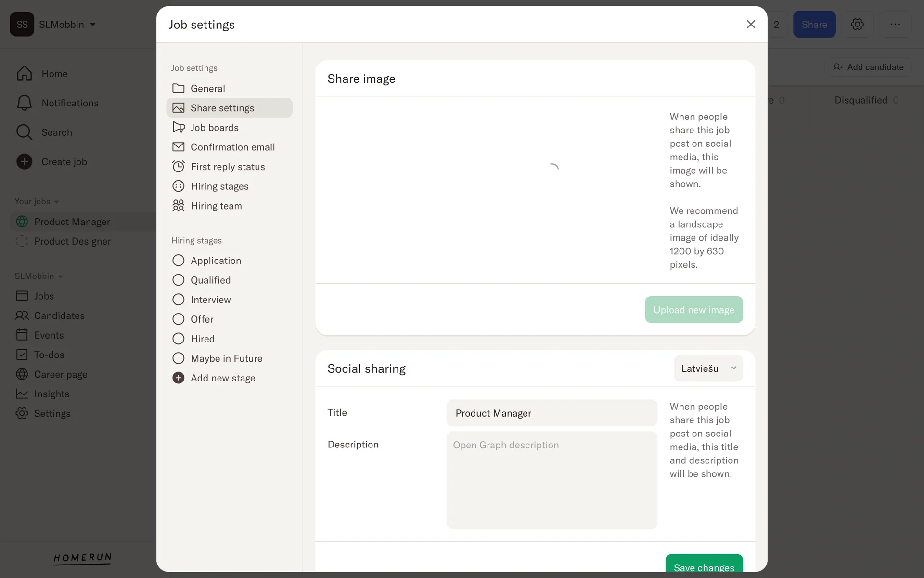The width and height of the screenshot is (924, 578).
Task: Open the Latviešu language dropdown
Action: click(708, 368)
